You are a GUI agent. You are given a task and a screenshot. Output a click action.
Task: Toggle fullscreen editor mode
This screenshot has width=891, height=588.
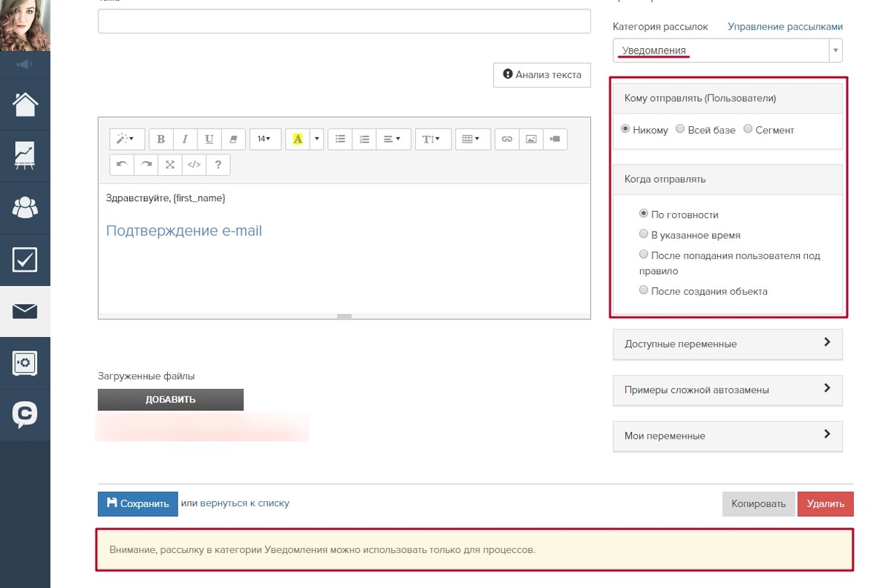click(170, 165)
